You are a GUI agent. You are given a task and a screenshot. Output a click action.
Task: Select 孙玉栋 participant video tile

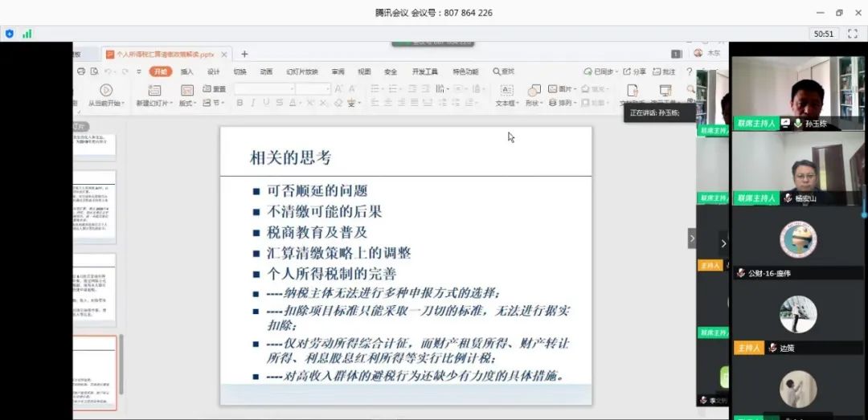[x=797, y=92]
